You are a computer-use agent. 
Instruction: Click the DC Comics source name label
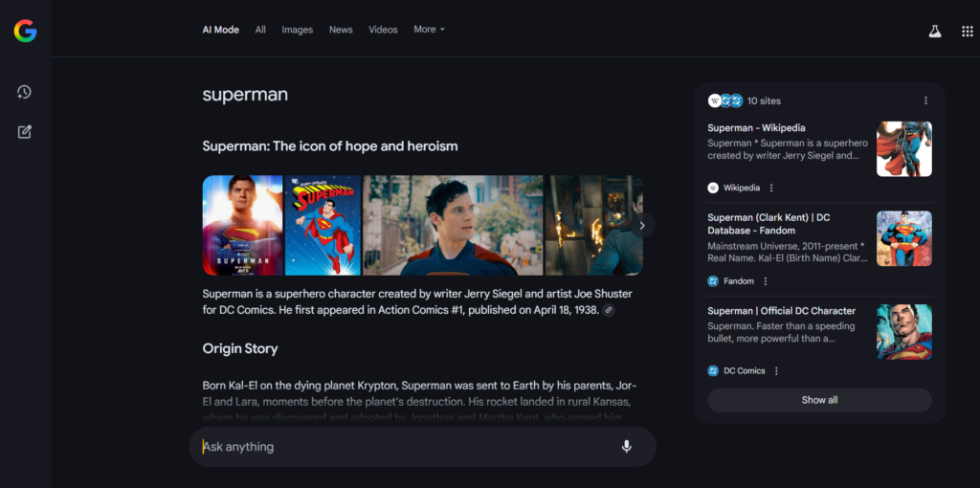click(x=745, y=370)
